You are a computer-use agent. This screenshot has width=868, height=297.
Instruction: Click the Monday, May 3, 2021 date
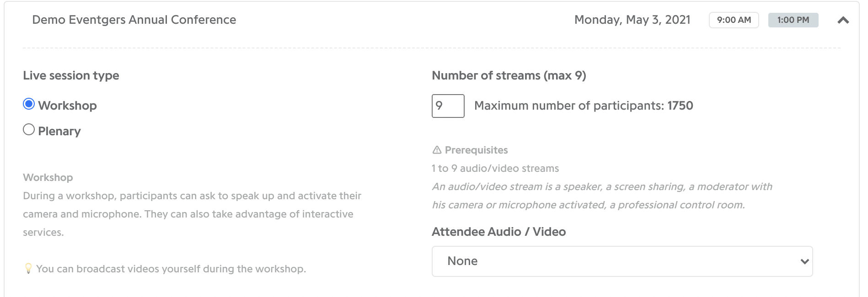coord(632,20)
